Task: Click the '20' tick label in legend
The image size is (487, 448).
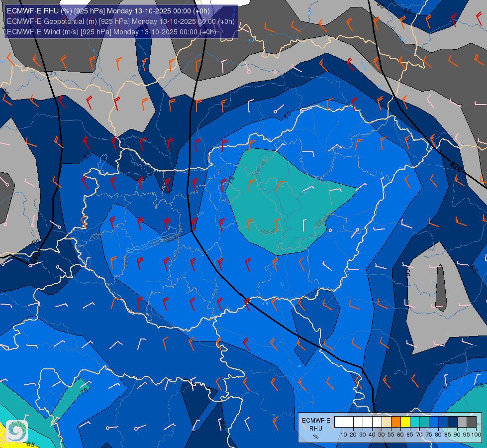Action: pyautogui.click(x=354, y=435)
